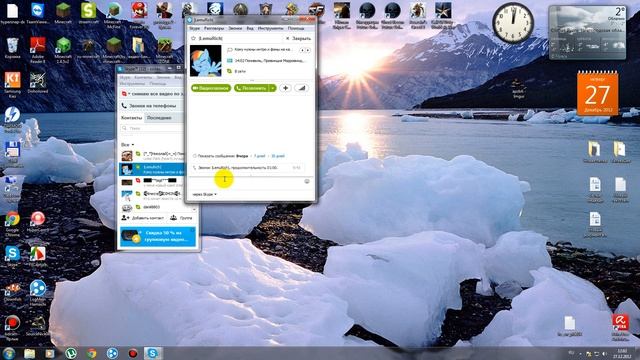This screenshot has width=640, height=360.
Task: Open Google Chrome from the taskbar
Action: [x=92, y=353]
